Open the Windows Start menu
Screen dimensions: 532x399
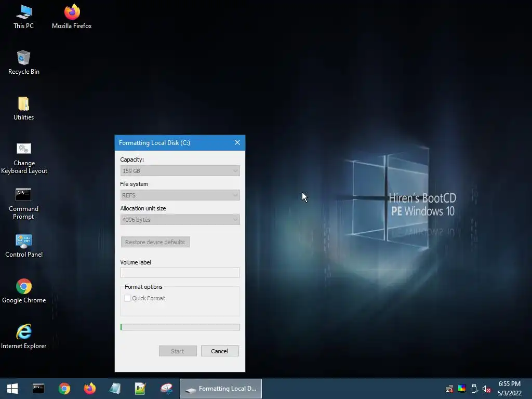point(12,389)
